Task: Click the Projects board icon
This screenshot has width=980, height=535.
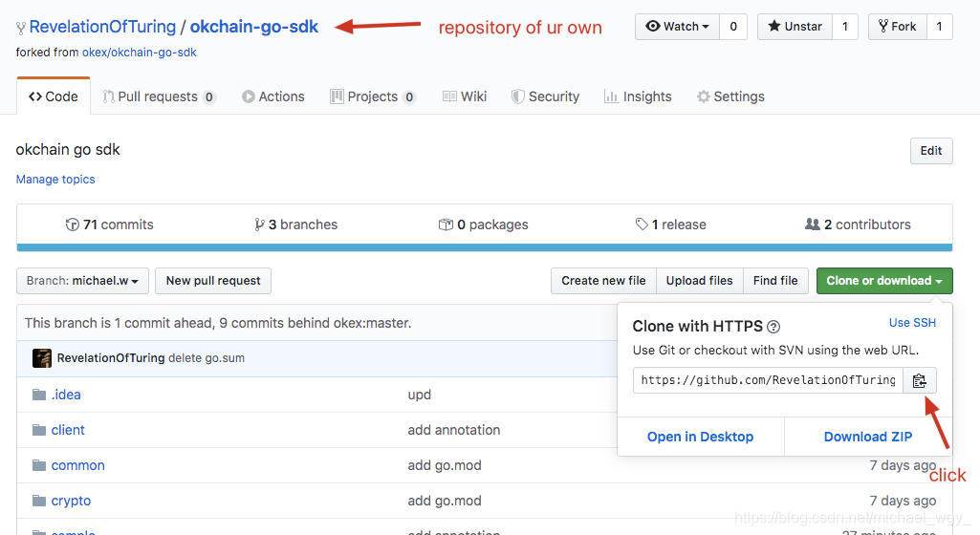Action: (337, 96)
